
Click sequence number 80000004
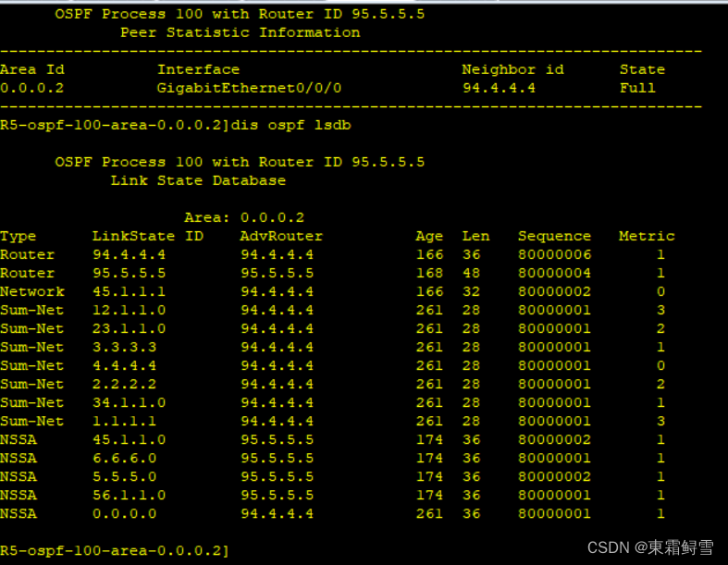click(x=554, y=273)
